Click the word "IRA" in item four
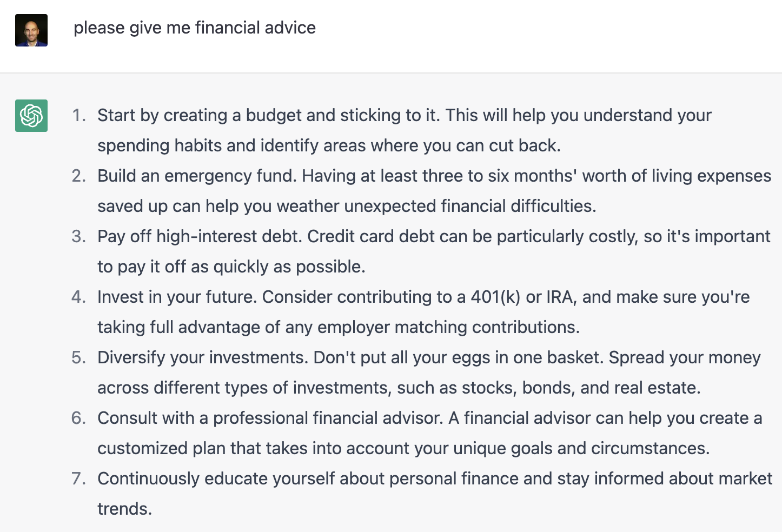This screenshot has height=532, width=782. pos(560,297)
